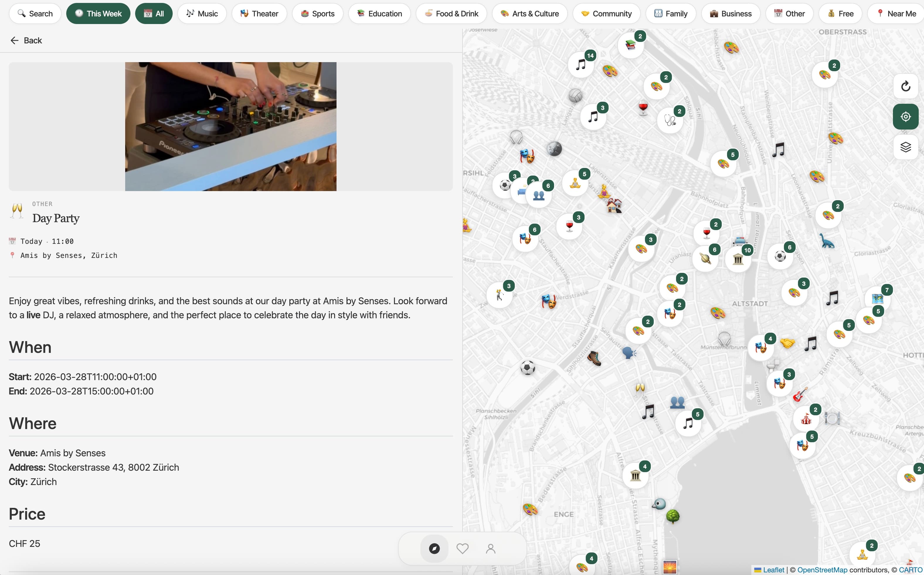Click the house map marker

[614, 206]
